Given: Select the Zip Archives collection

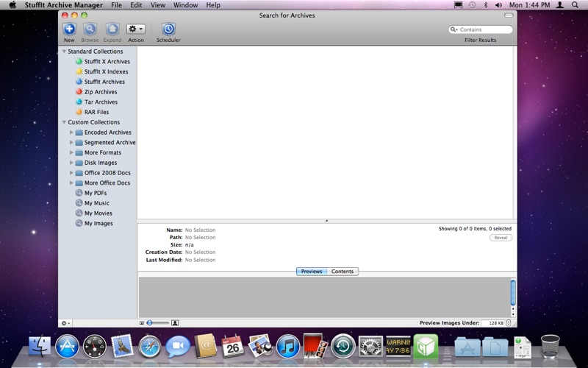Looking at the screenshot, I should tap(101, 92).
